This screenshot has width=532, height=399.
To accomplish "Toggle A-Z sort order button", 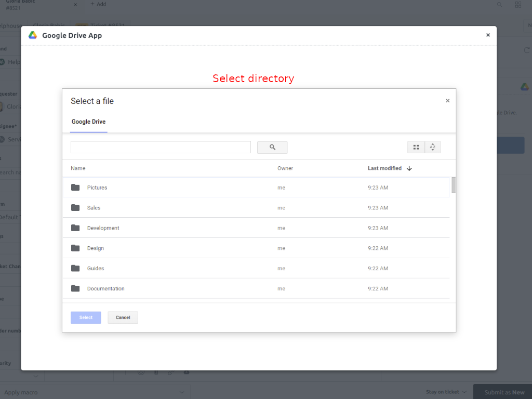I will pyautogui.click(x=433, y=148).
